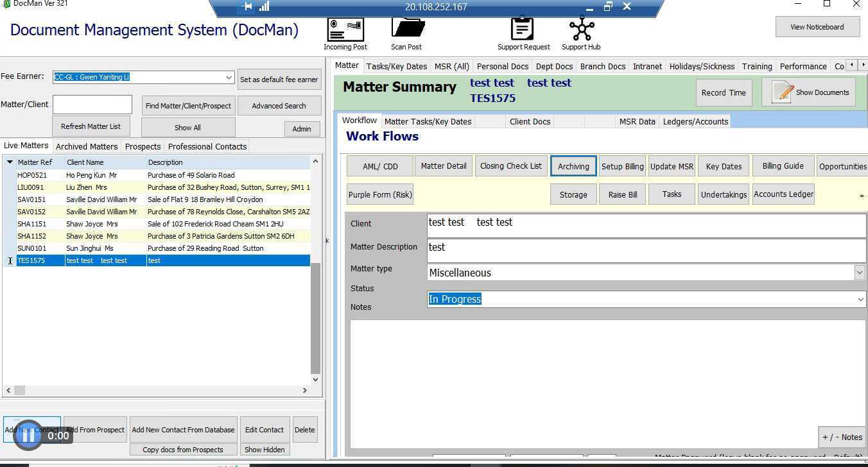
Task: Click the matter list scroll-down arrow
Action: (x=315, y=379)
